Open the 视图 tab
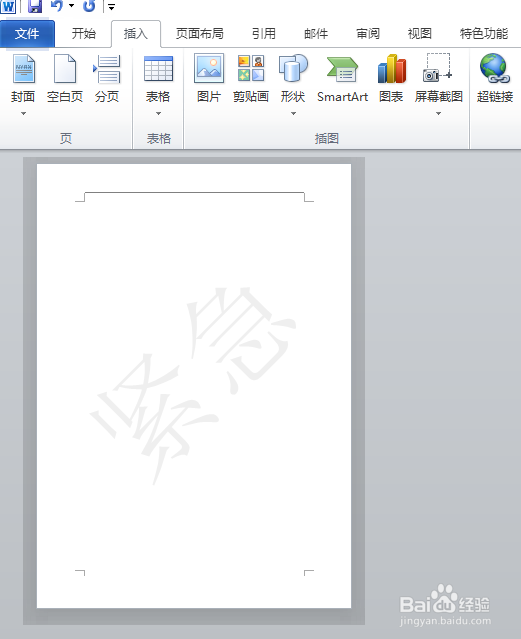Viewport: 521px width, 639px height. pos(419,34)
